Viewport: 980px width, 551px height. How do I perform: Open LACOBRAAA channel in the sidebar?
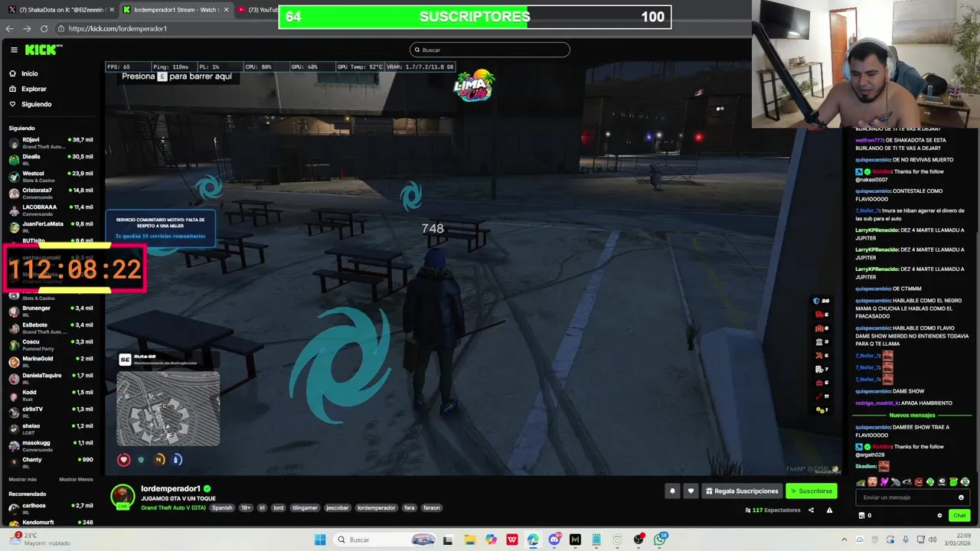51,210
